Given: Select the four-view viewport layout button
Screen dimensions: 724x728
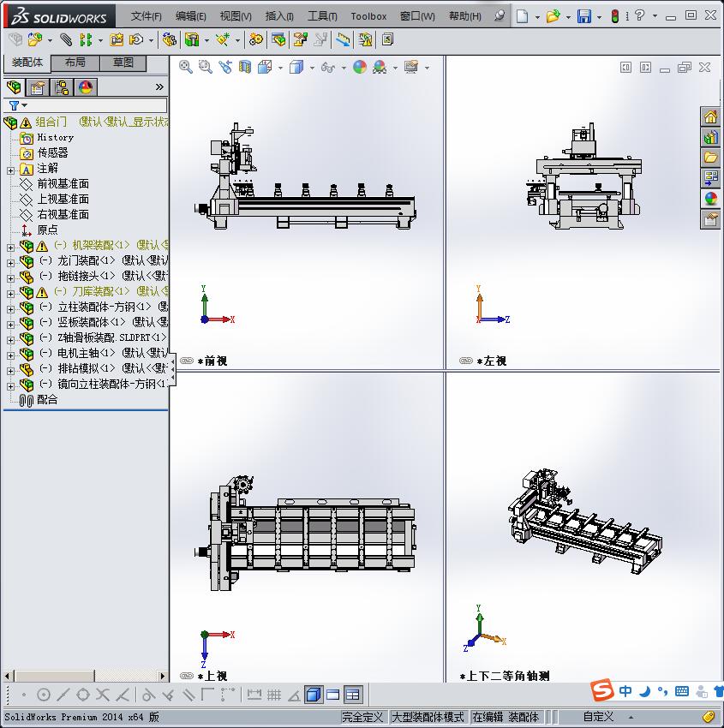Looking at the screenshot, I should [353, 695].
